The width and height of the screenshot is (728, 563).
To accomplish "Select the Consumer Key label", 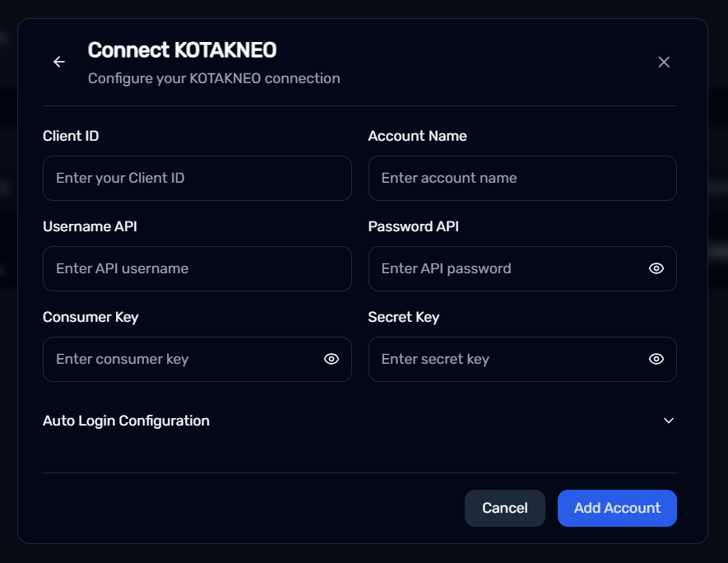I will pos(90,317).
